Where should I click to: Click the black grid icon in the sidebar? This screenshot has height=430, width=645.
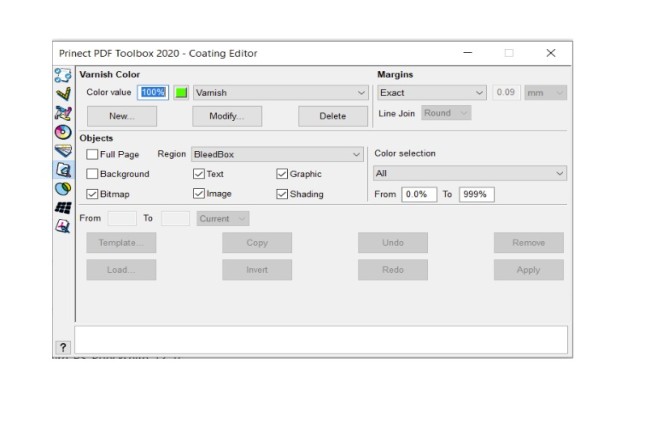[63, 207]
